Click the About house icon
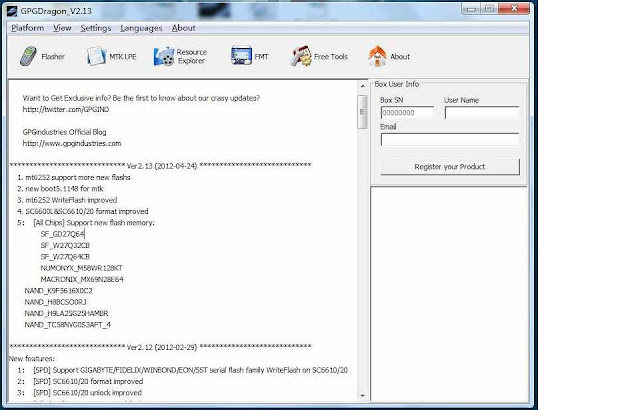Image resolution: width=640 pixels, height=410 pixels. (377, 56)
